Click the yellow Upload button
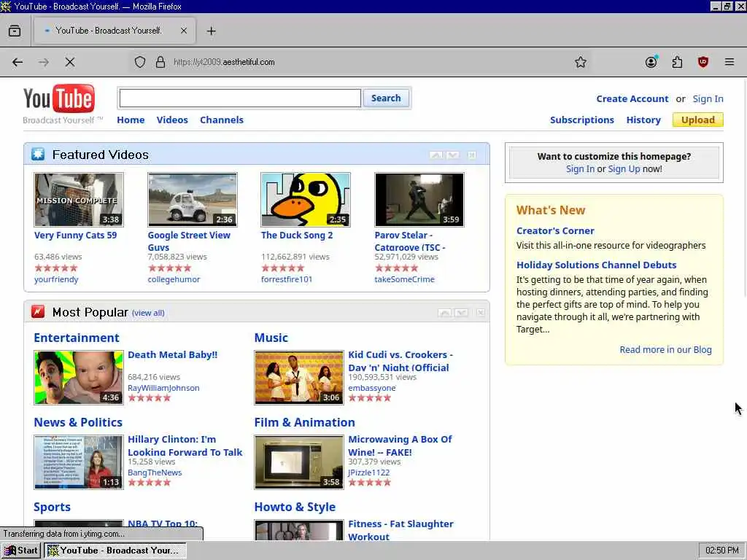 (698, 120)
